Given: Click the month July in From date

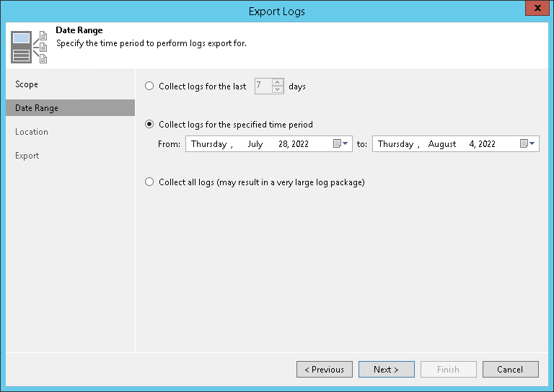Looking at the screenshot, I should pyautogui.click(x=255, y=144).
